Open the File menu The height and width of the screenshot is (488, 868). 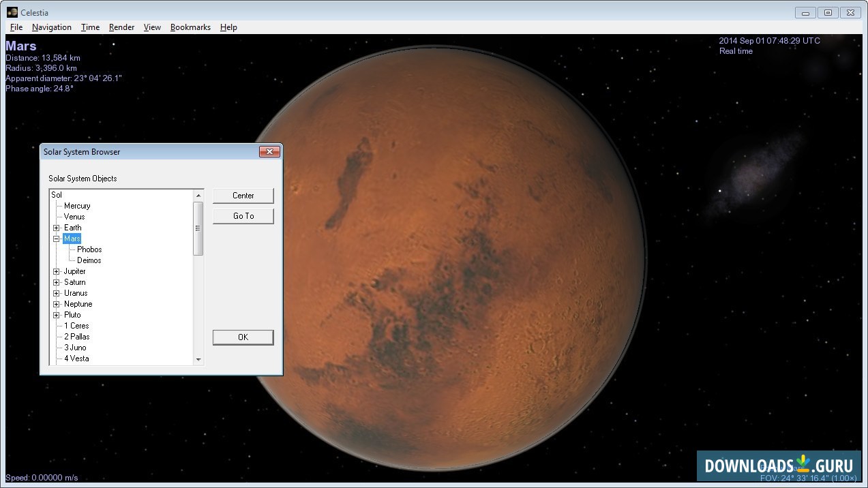16,27
